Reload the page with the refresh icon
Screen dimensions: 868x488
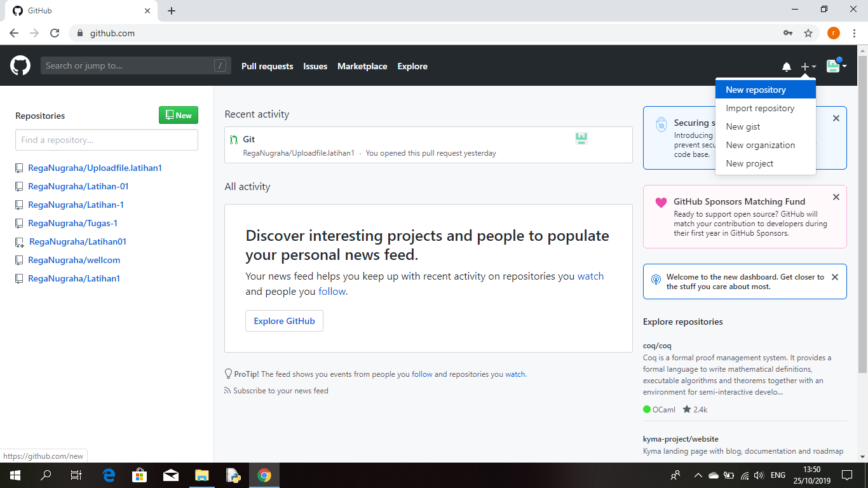(x=55, y=33)
